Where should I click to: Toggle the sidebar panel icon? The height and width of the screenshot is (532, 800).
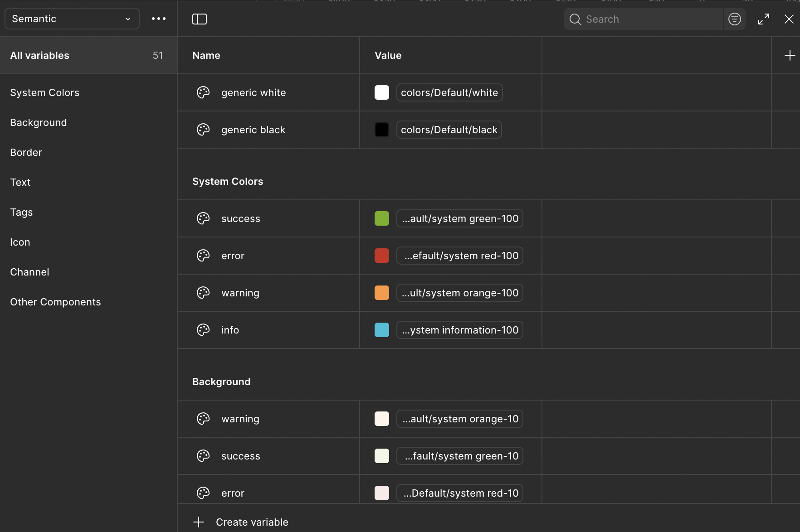[x=200, y=19]
